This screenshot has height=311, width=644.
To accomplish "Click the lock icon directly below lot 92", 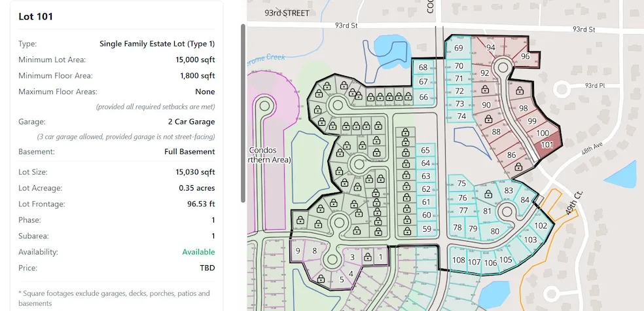I will point(485,89).
